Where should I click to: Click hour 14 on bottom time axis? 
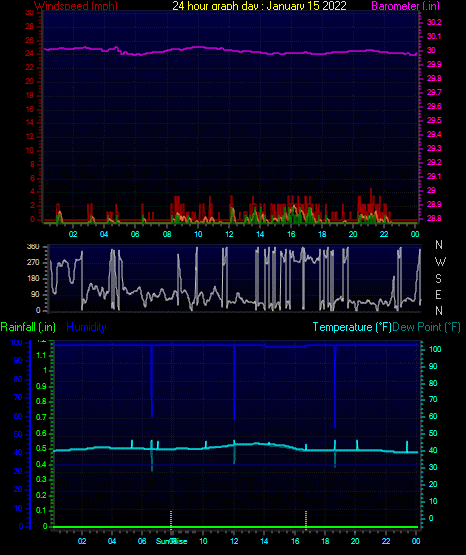tap(264, 541)
